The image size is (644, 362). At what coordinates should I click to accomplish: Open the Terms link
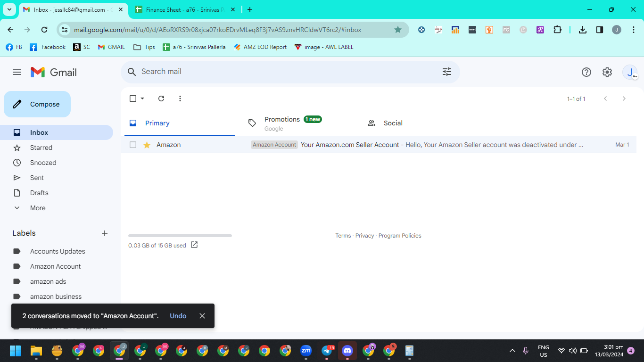click(x=343, y=236)
